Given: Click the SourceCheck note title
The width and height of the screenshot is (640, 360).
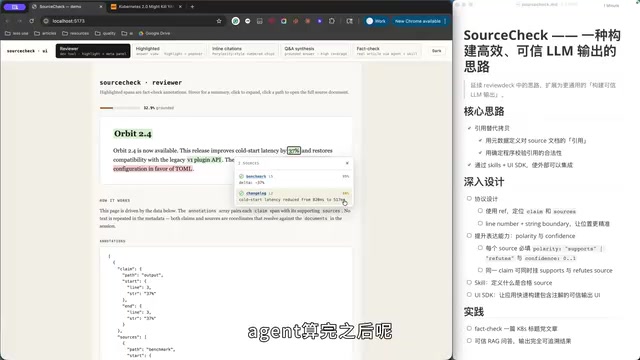Looking at the screenshot, I should (x=542, y=51).
